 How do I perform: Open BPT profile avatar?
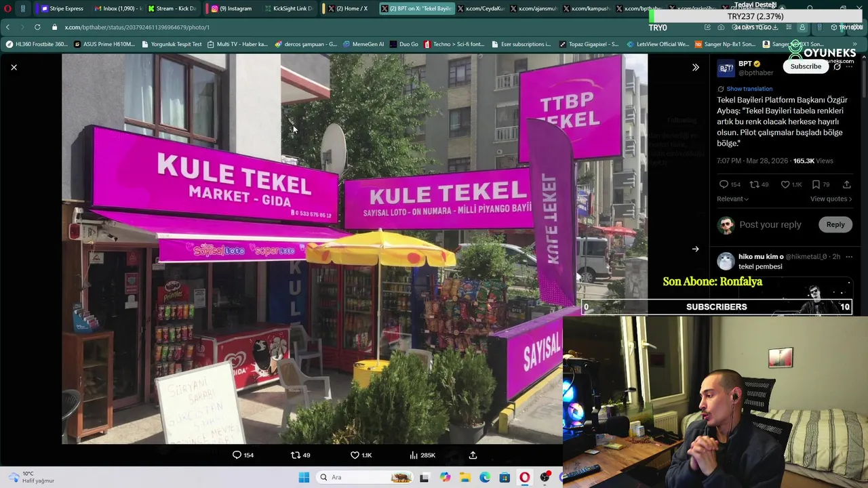(x=726, y=68)
